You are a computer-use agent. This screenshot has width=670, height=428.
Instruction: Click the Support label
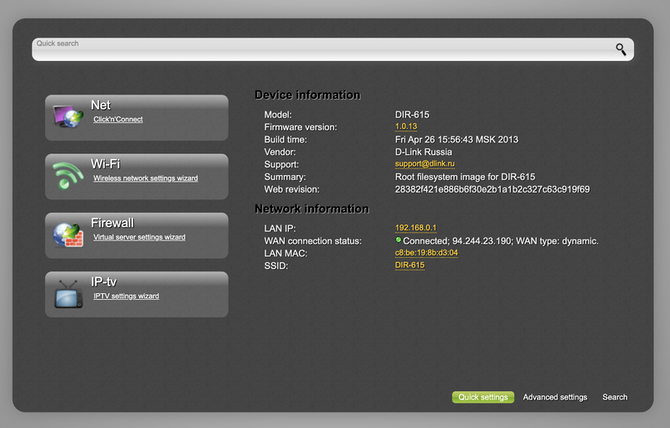pos(281,164)
